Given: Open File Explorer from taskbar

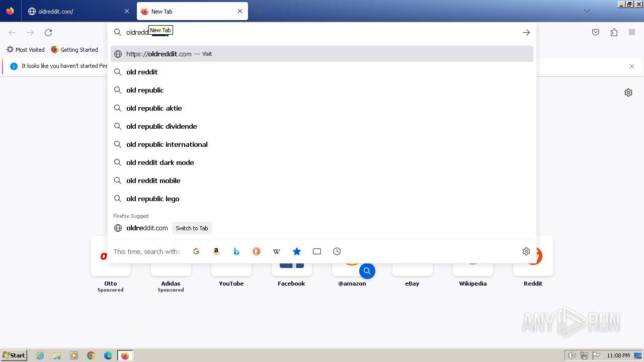Looking at the screenshot, I should [57, 355].
